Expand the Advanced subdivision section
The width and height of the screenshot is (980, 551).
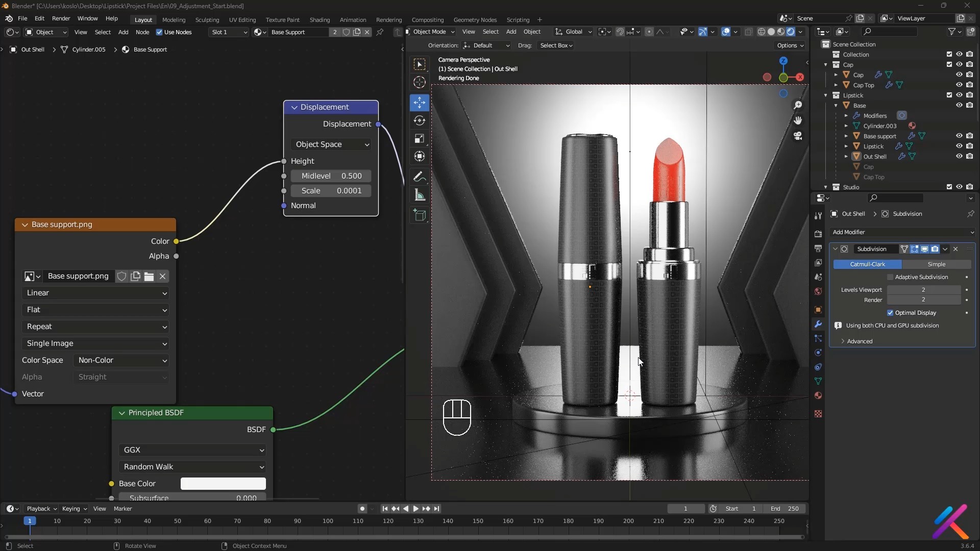860,341
